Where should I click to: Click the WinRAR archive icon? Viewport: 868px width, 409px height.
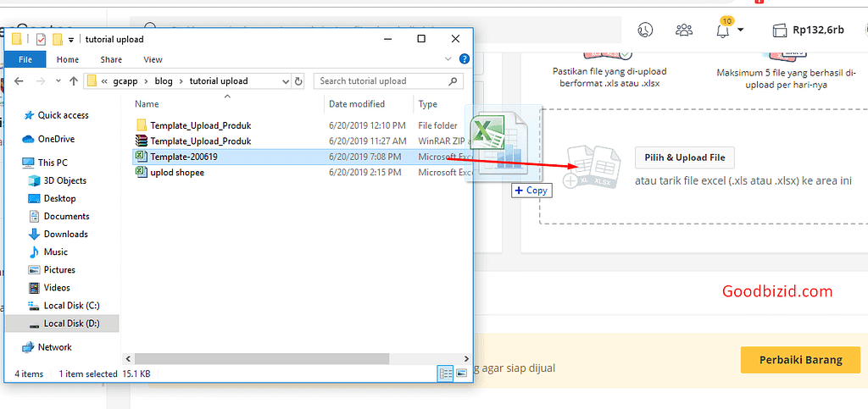[142, 141]
